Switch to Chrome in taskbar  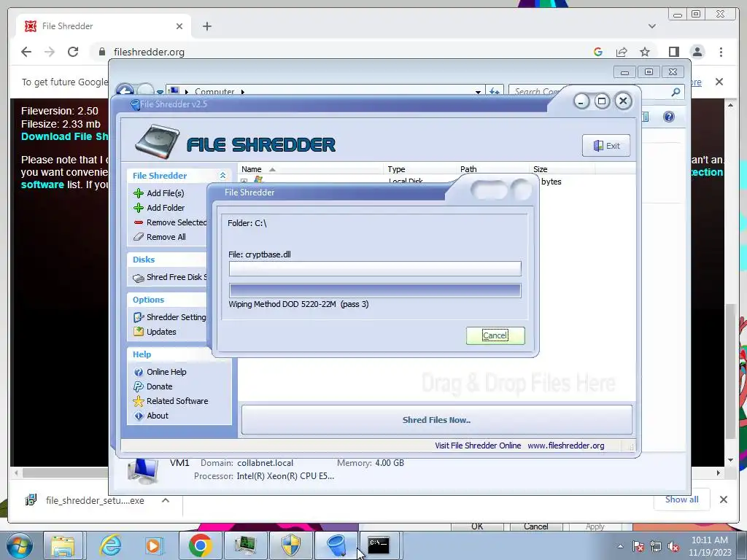[200, 545]
